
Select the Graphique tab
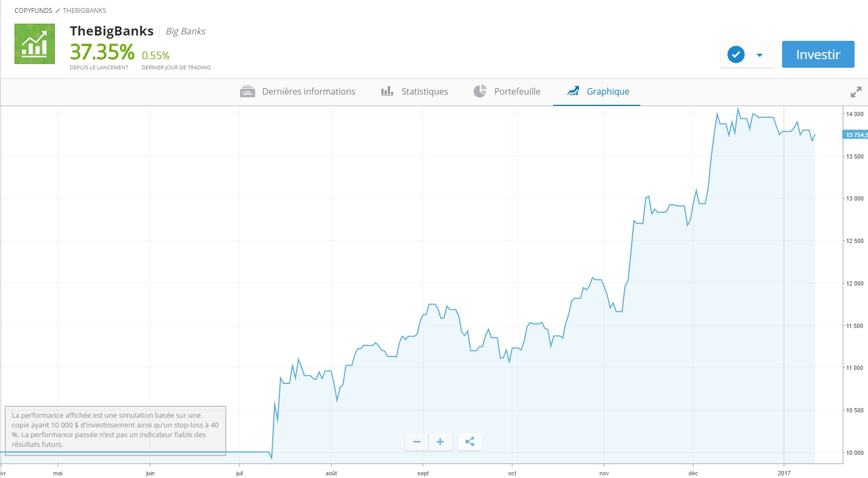click(x=607, y=91)
